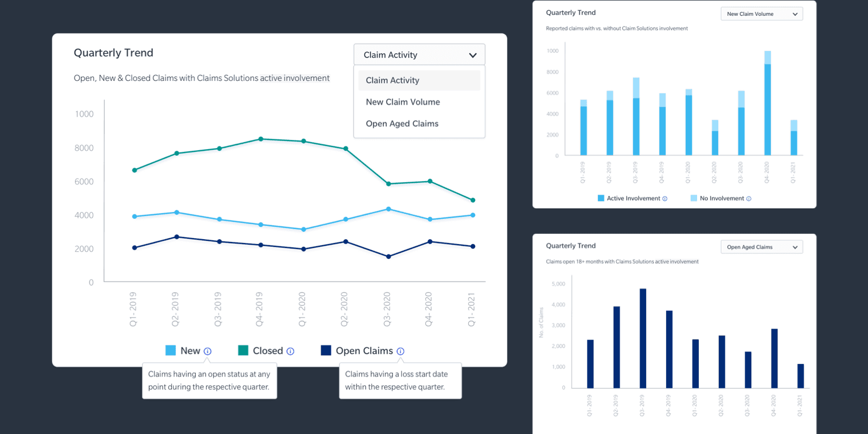Click the Q2-2019 bar in Open Aged Claims chart
The height and width of the screenshot is (434, 868).
pos(617,347)
